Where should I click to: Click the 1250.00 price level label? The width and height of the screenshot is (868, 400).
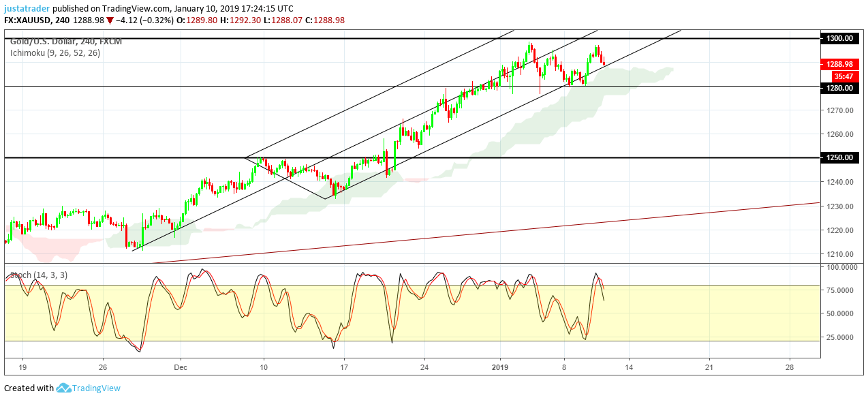click(x=839, y=157)
